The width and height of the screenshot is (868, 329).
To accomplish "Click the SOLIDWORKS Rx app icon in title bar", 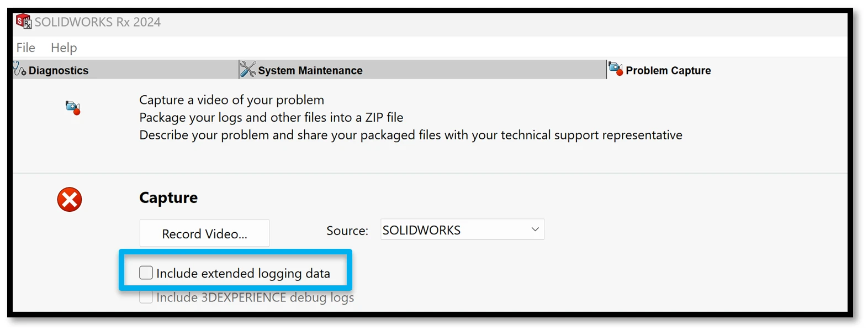I will (24, 22).
